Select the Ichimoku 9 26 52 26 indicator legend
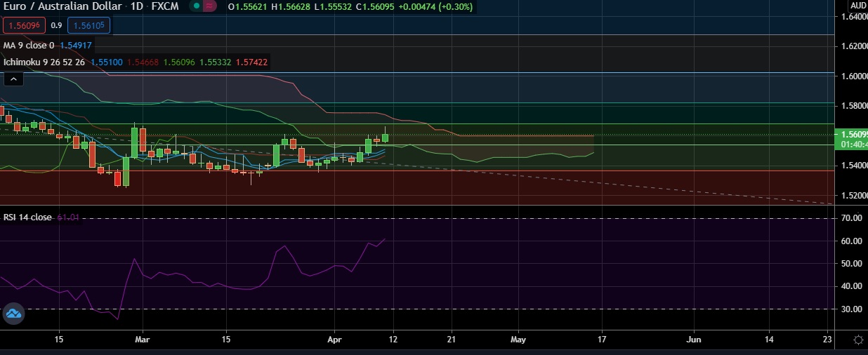The image size is (868, 355). (44, 62)
